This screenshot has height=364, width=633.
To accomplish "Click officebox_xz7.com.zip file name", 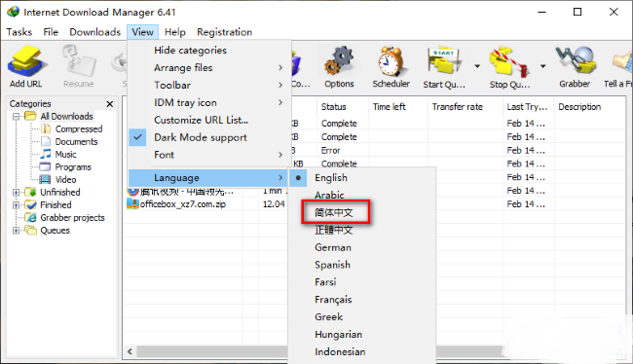I will (x=183, y=204).
